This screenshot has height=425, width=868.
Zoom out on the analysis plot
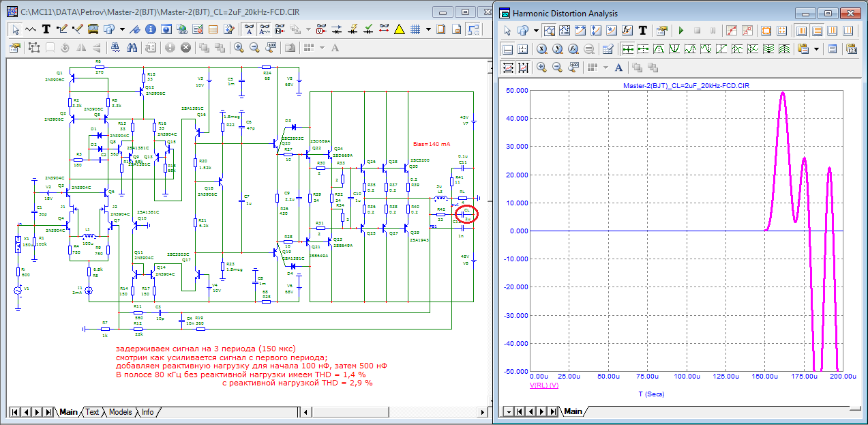[x=557, y=68]
